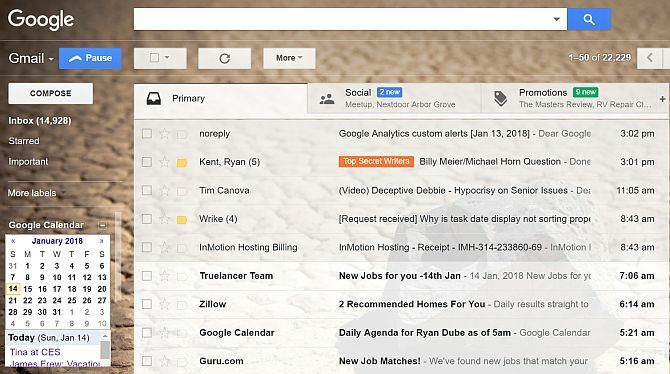Toggle yellow importance marker on Wrike email

point(182,220)
